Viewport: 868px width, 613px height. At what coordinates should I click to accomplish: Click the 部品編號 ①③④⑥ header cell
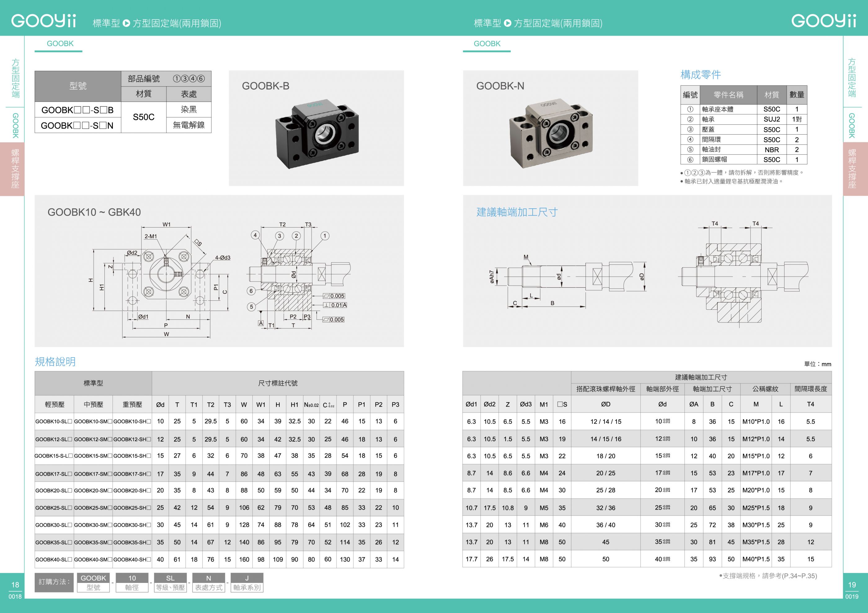pos(166,79)
